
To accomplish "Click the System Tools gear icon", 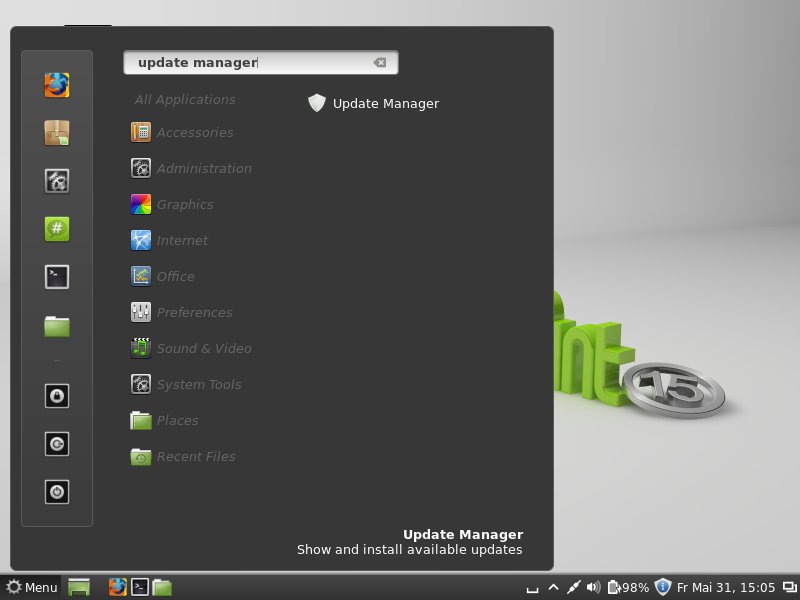I will click(140, 384).
